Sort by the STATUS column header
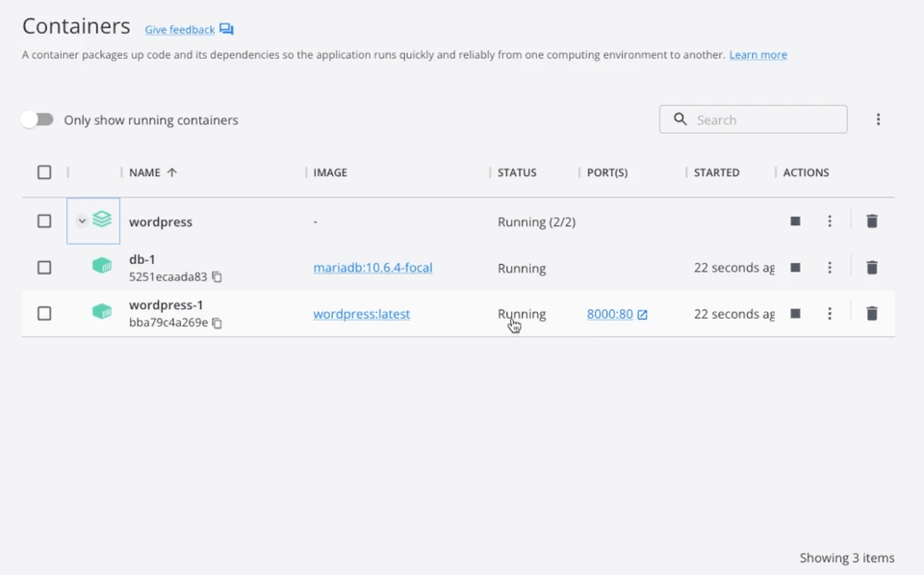 [x=517, y=172]
